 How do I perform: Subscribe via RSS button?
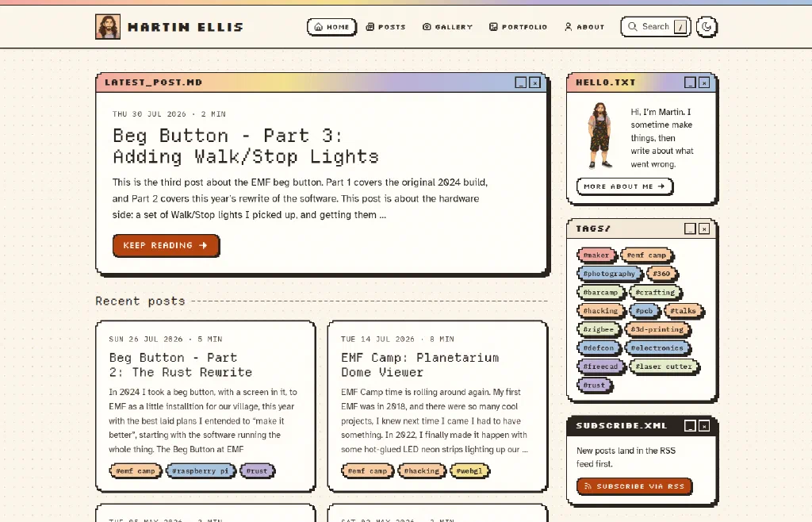634,486
